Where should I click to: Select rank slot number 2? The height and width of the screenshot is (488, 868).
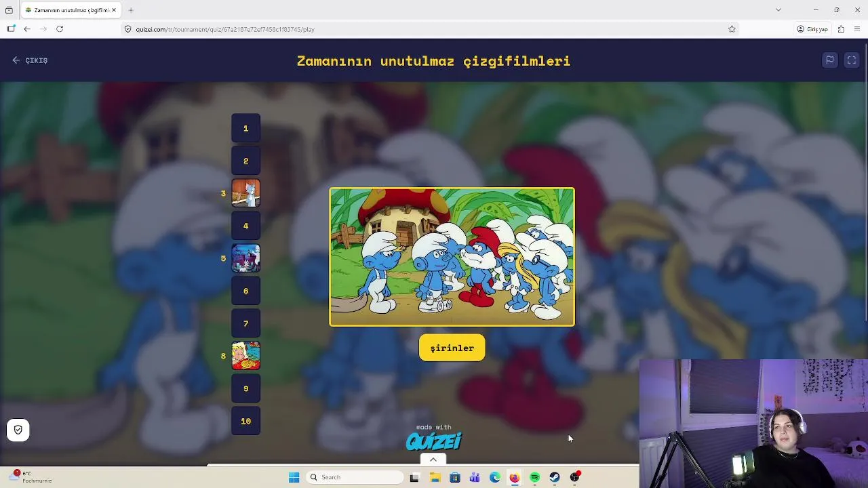coord(245,161)
